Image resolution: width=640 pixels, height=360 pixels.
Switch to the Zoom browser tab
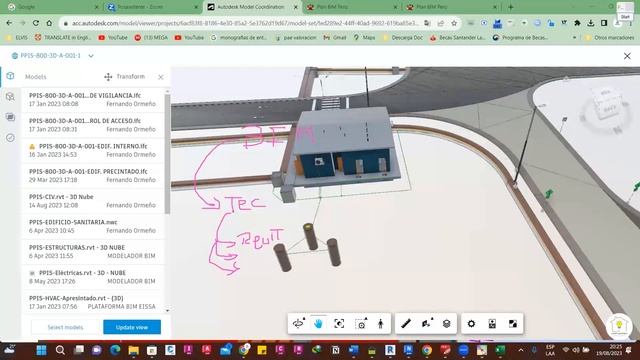coord(151,7)
